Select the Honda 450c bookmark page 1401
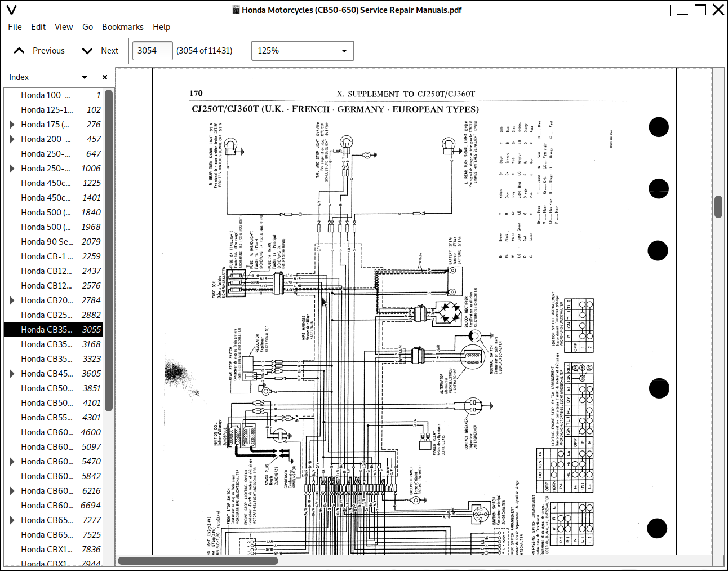This screenshot has height=571, width=728. [54, 198]
